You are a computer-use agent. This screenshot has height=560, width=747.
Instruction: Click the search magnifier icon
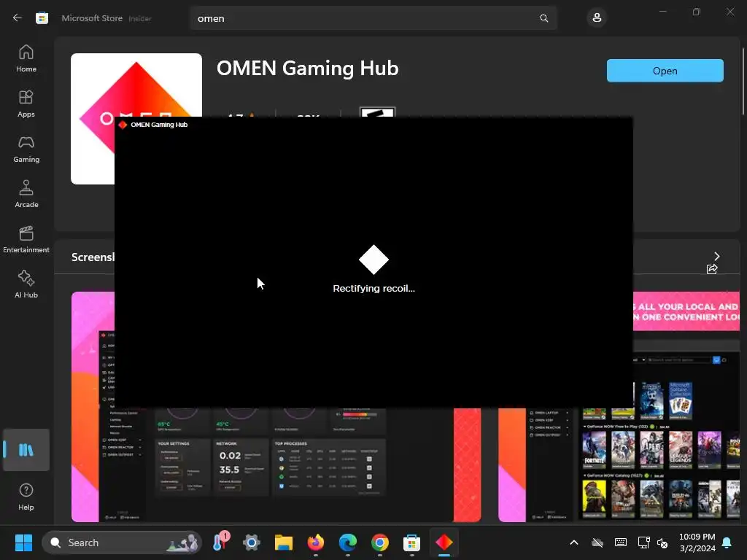(x=543, y=18)
